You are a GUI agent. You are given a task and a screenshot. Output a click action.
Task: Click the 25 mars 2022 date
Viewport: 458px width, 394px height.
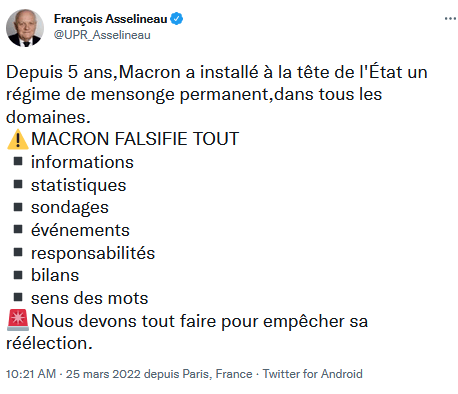click(x=103, y=374)
